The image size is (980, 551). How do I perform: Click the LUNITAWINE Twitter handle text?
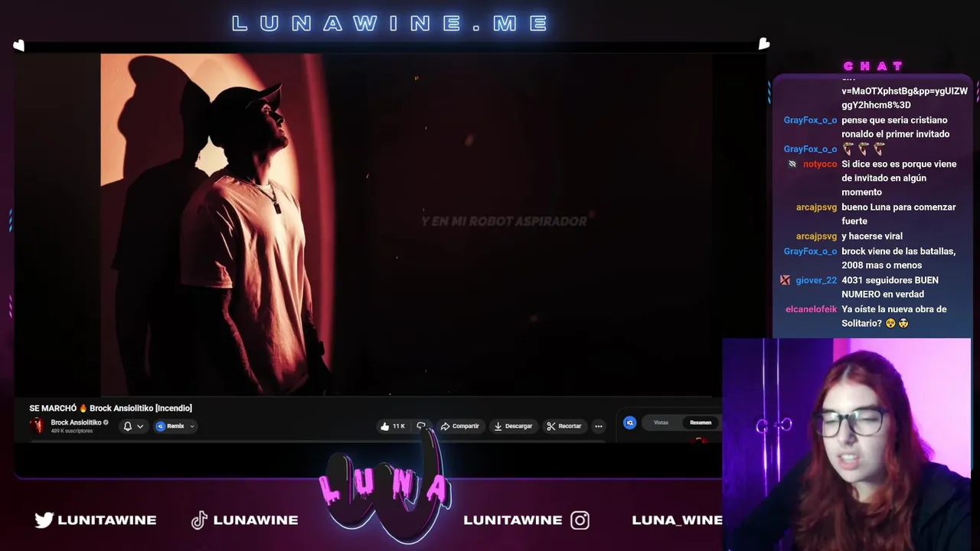pos(107,520)
